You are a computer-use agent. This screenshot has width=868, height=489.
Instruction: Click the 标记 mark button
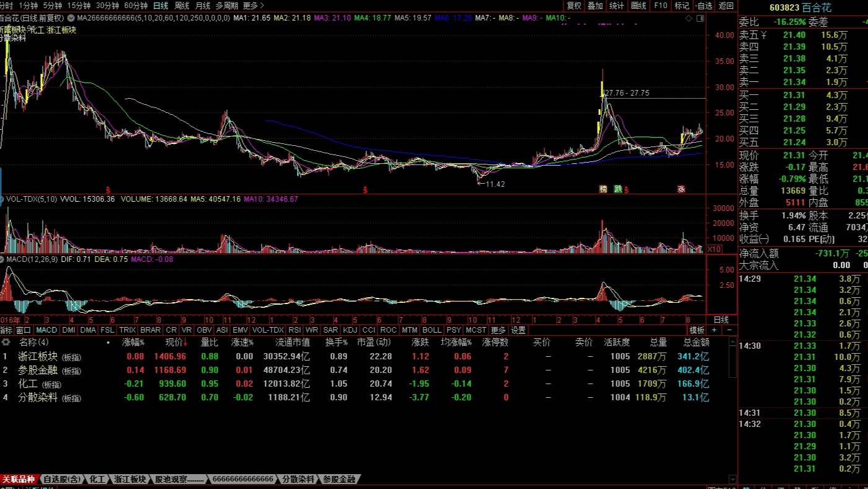(682, 6)
